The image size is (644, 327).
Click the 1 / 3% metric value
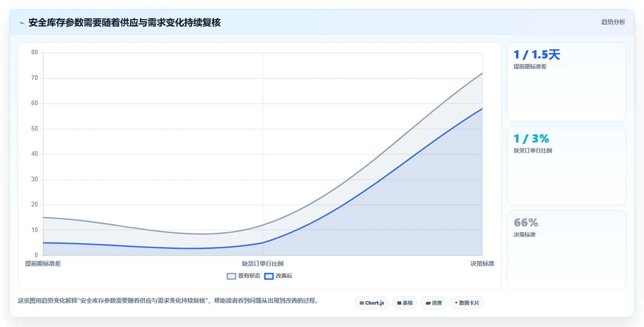point(531,139)
